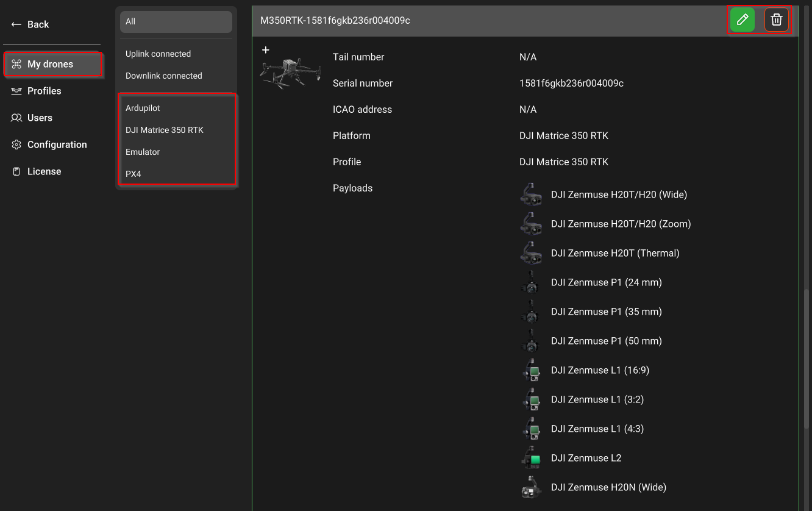Click the Zenmuse P1 (50 mm) camera icon
This screenshot has width=812, height=511.
(x=531, y=341)
